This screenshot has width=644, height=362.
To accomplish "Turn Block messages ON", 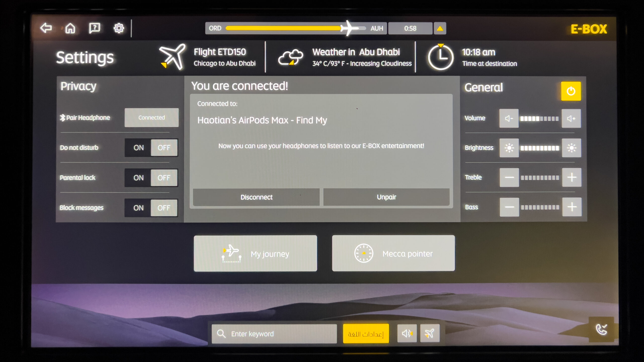I will click(138, 208).
